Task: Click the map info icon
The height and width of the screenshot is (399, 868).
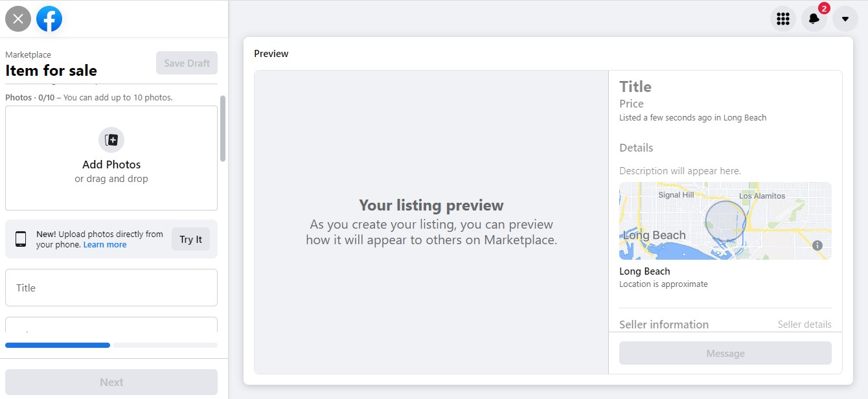Action: (x=817, y=245)
